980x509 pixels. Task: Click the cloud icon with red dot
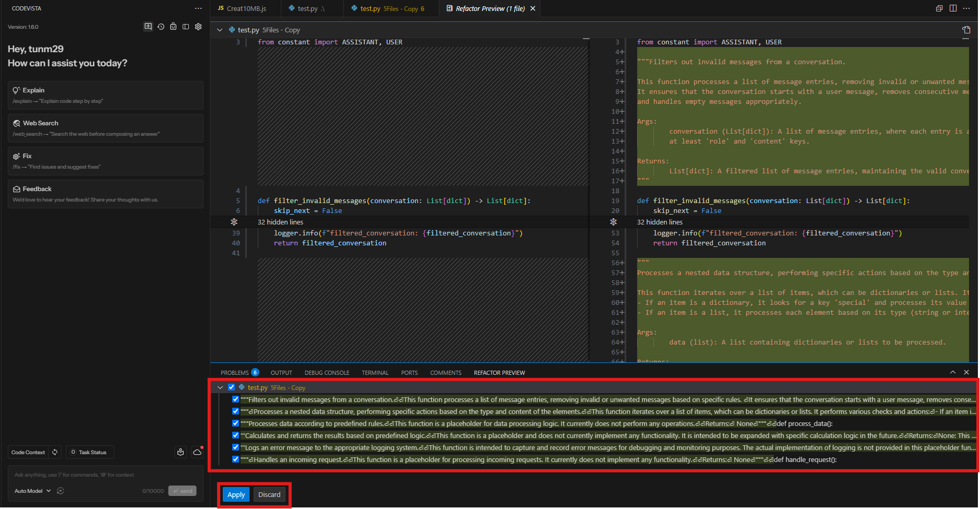(x=197, y=452)
